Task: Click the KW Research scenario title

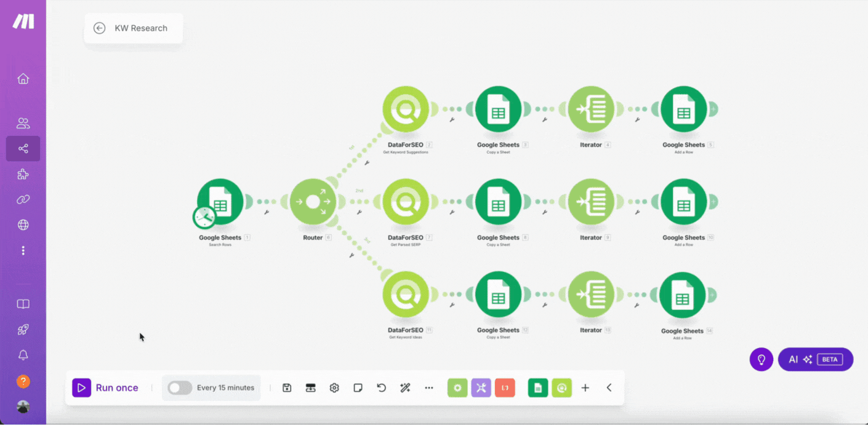Action: [141, 28]
